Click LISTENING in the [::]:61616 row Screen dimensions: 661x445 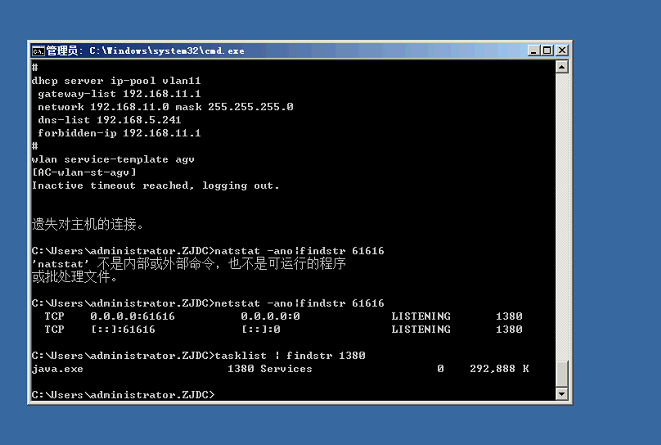coord(421,329)
